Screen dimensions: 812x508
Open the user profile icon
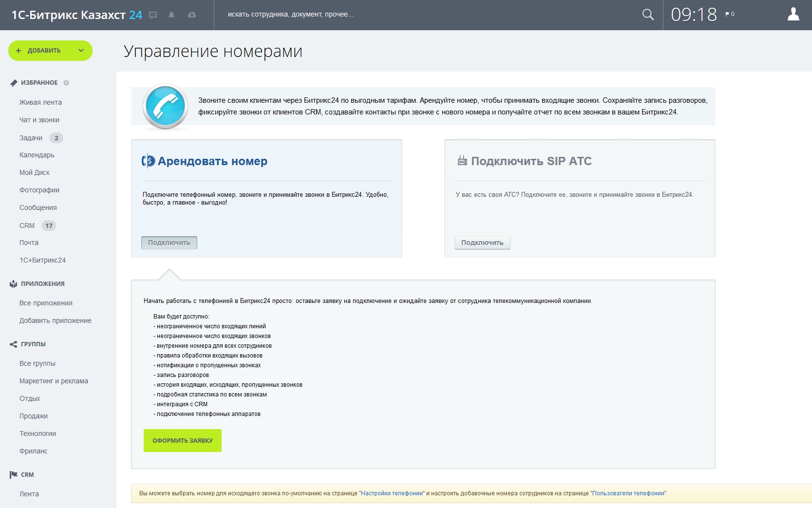(x=793, y=14)
